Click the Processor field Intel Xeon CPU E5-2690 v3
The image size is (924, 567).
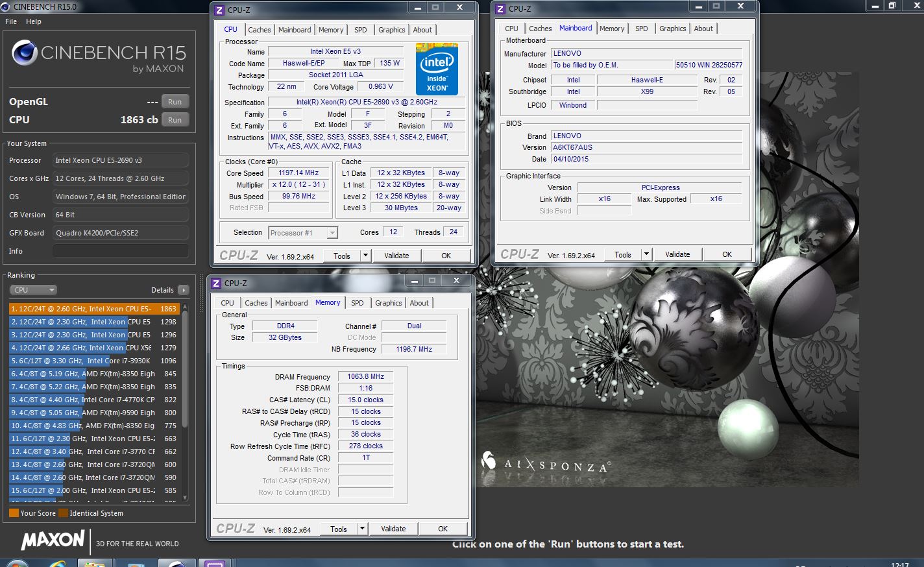[121, 160]
